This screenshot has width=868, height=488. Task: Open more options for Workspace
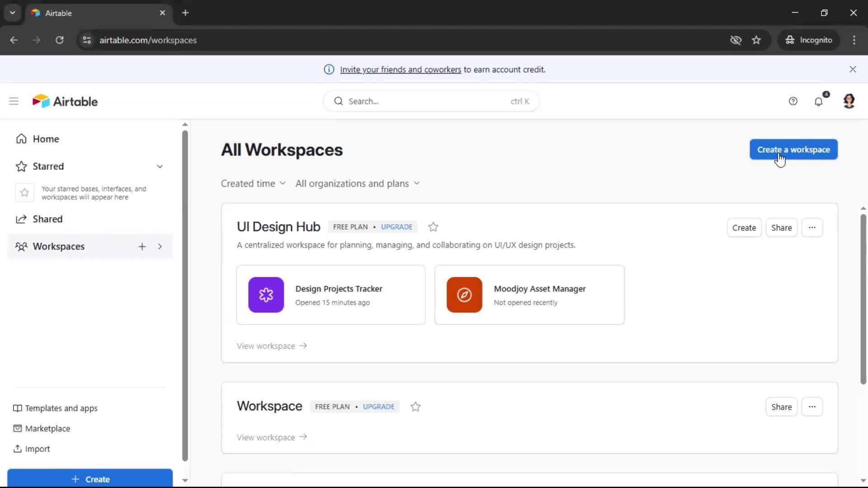(812, 407)
